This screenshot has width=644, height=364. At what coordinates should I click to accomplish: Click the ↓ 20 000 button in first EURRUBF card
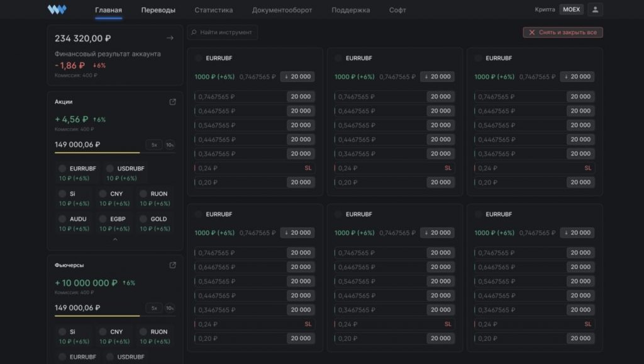[x=297, y=77]
